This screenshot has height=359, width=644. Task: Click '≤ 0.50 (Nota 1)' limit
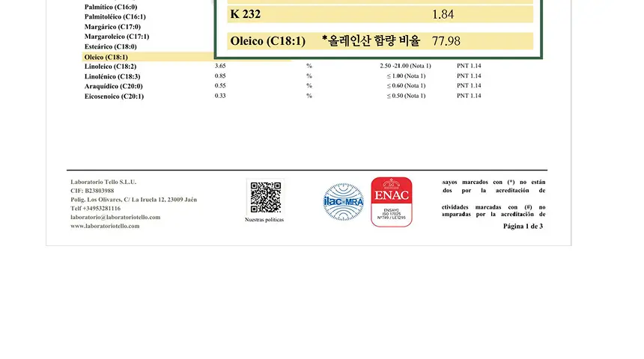406,96
